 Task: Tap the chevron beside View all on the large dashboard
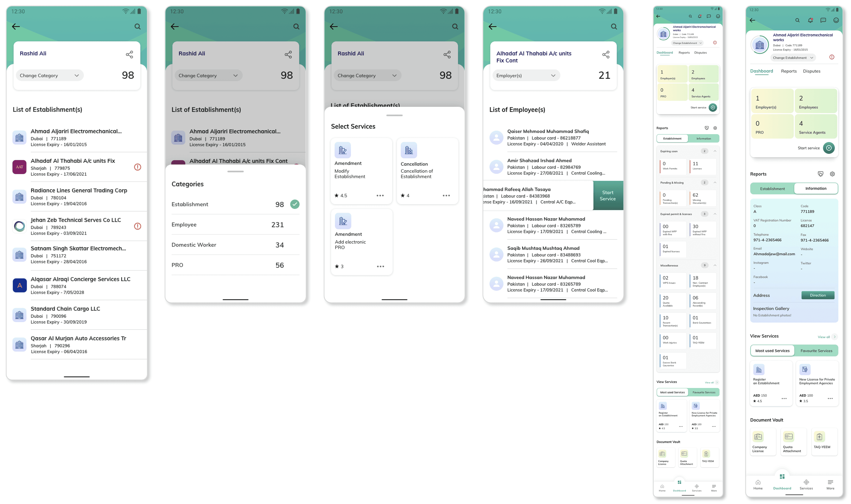coord(835,337)
